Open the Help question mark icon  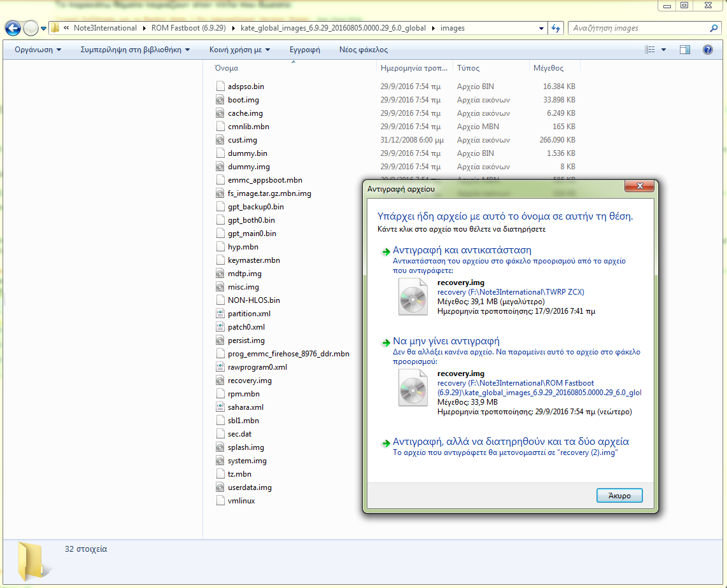tap(707, 50)
